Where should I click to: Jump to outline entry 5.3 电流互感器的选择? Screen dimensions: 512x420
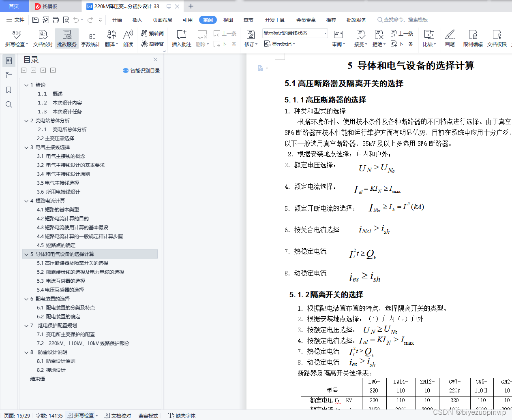pos(61,281)
